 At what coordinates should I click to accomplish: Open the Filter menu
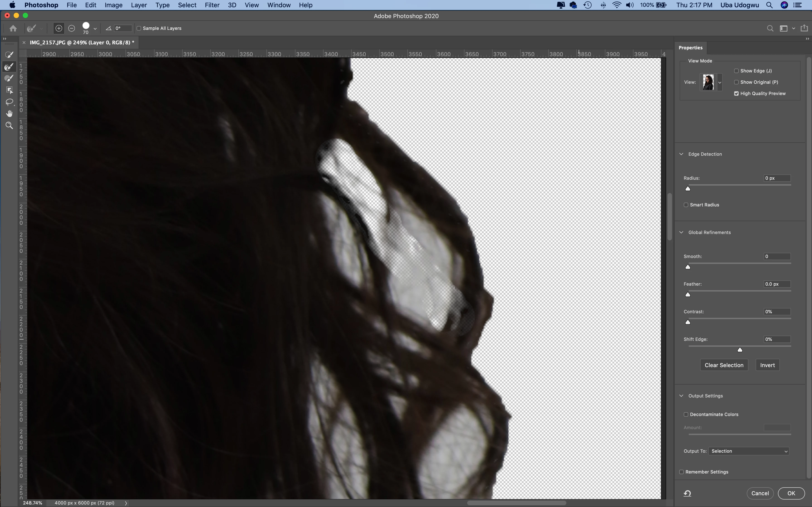212,5
